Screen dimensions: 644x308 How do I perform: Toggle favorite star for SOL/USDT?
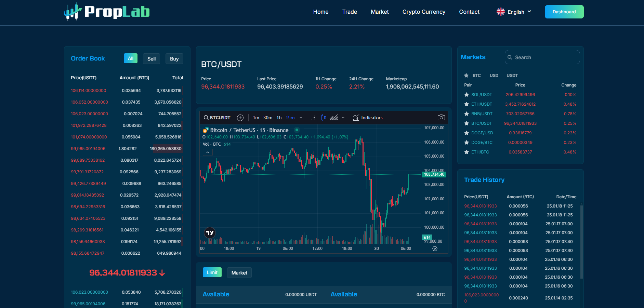tap(466, 95)
